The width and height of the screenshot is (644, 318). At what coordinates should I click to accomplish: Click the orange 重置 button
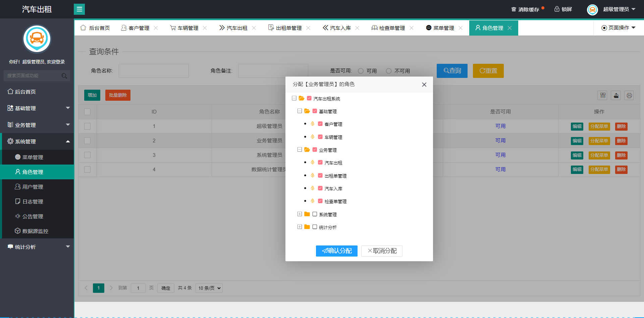(488, 71)
